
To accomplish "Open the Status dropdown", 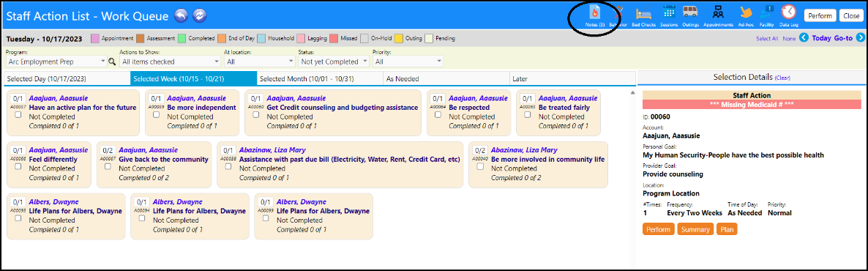I will click(x=334, y=62).
